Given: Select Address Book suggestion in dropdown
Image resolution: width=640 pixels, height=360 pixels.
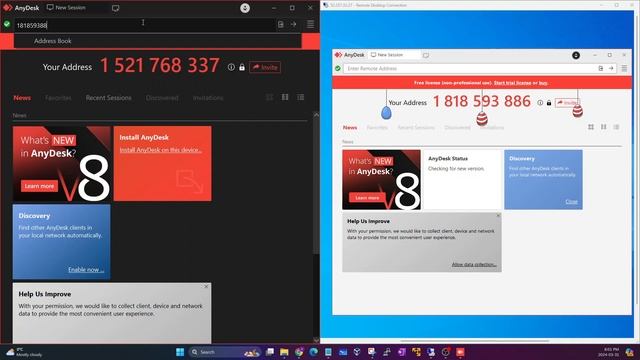Looking at the screenshot, I should [x=158, y=41].
